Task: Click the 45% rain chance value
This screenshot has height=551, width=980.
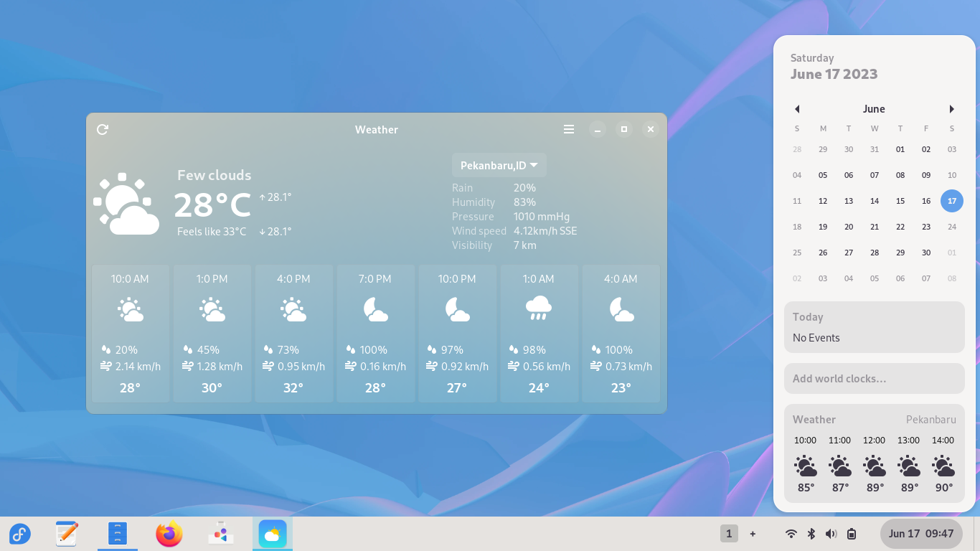Action: click(208, 350)
